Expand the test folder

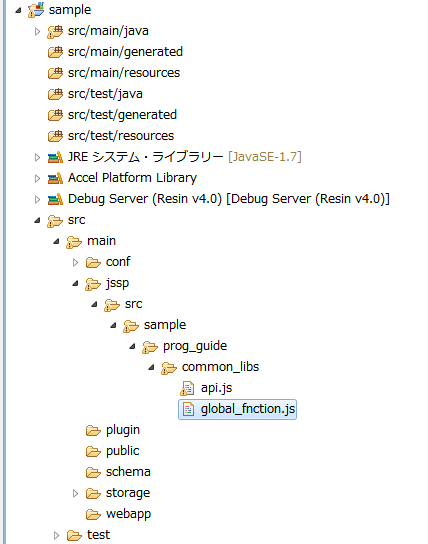pos(56,535)
